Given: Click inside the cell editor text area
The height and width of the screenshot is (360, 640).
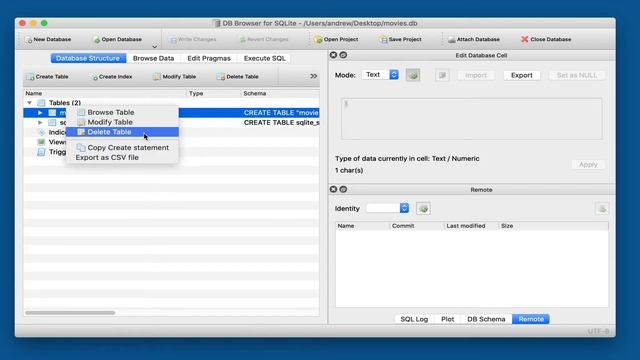Looking at the screenshot, I should point(471,119).
